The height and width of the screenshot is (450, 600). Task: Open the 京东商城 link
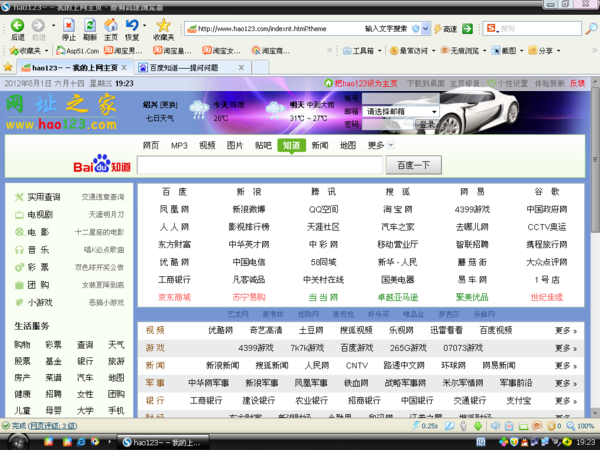tap(174, 297)
